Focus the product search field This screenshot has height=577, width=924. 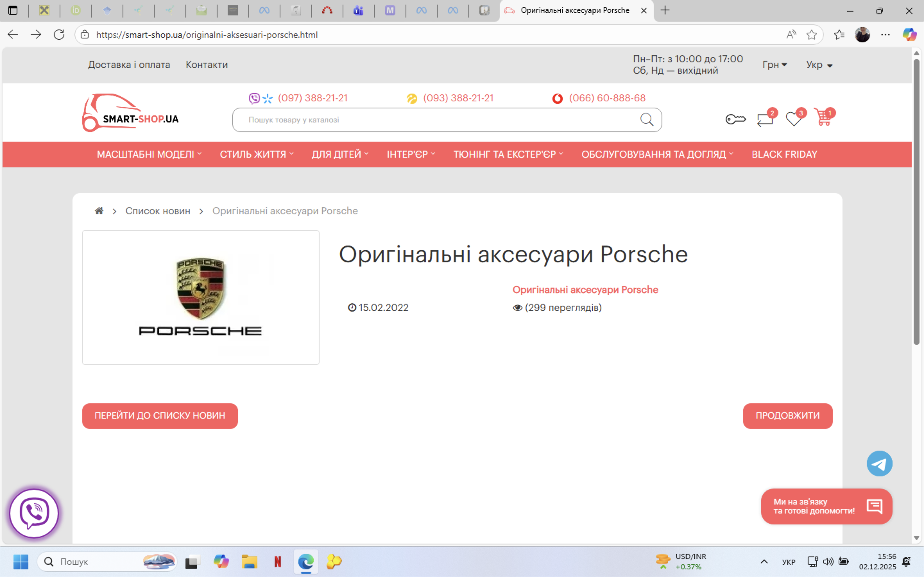click(435, 120)
